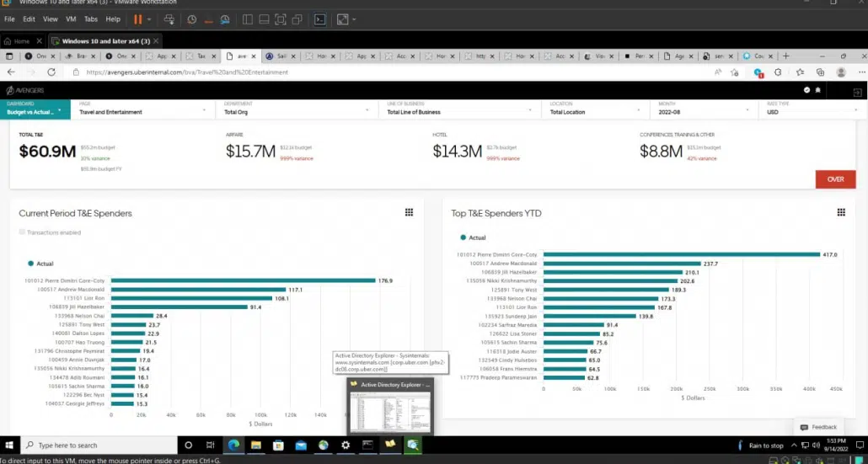Open the VMware console view icon
868x464 pixels.
[319, 20]
